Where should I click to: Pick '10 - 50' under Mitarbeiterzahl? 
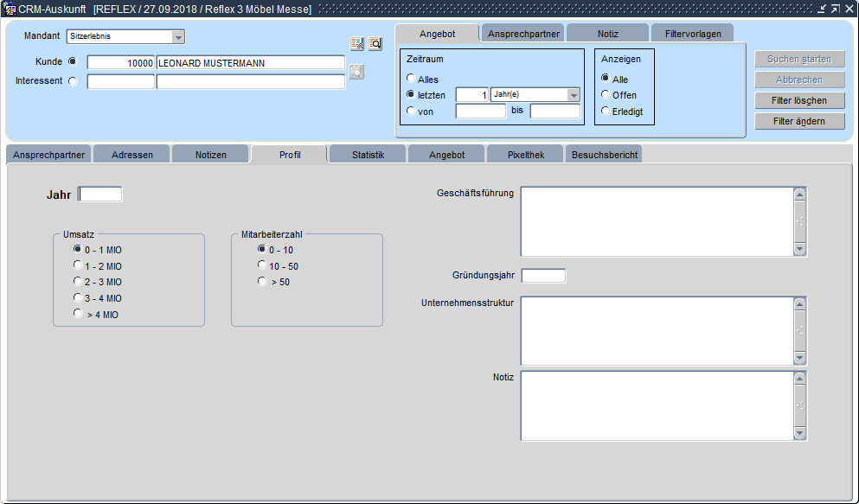[262, 265]
